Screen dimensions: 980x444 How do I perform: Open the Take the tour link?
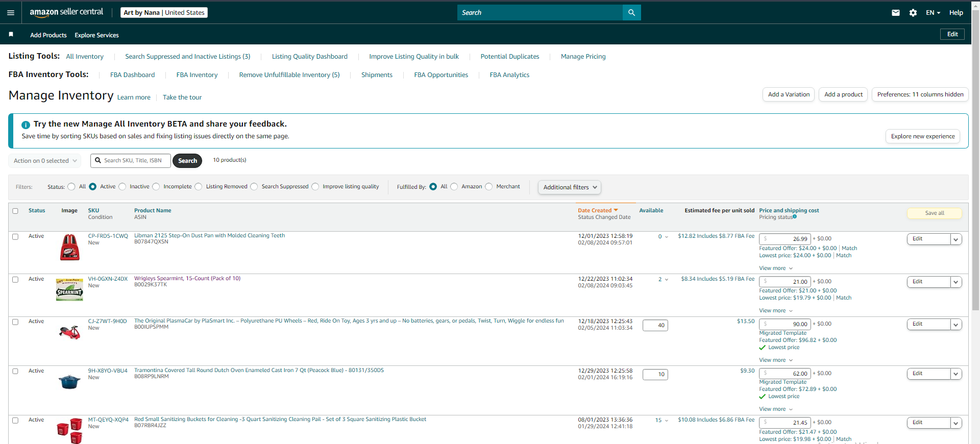(182, 97)
